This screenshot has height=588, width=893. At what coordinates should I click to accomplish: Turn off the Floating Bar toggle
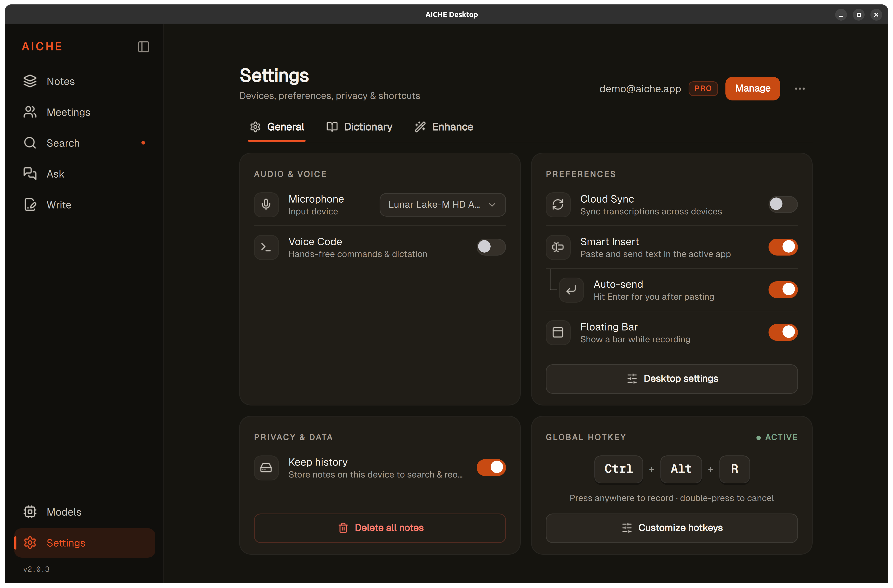pos(783,332)
